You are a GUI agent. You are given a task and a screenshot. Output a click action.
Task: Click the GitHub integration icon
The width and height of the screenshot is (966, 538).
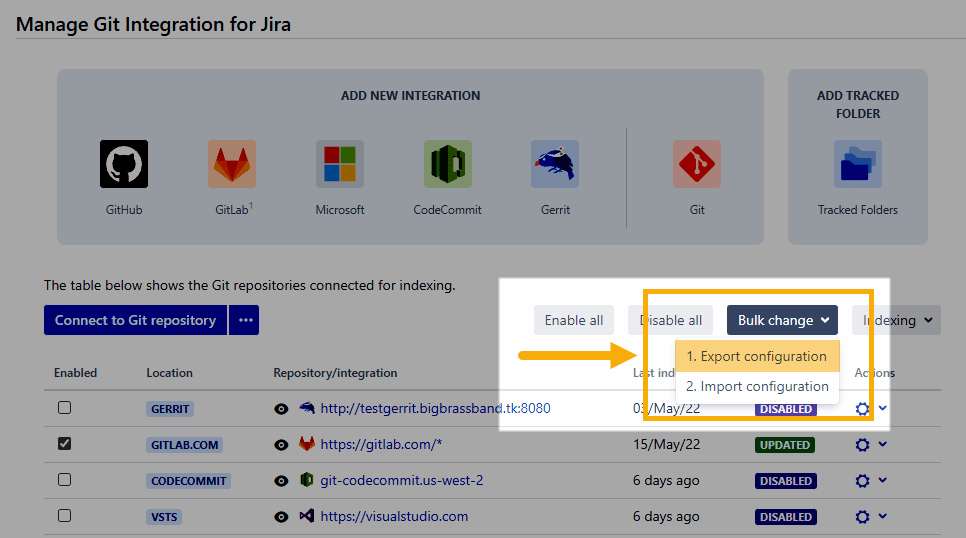click(124, 164)
